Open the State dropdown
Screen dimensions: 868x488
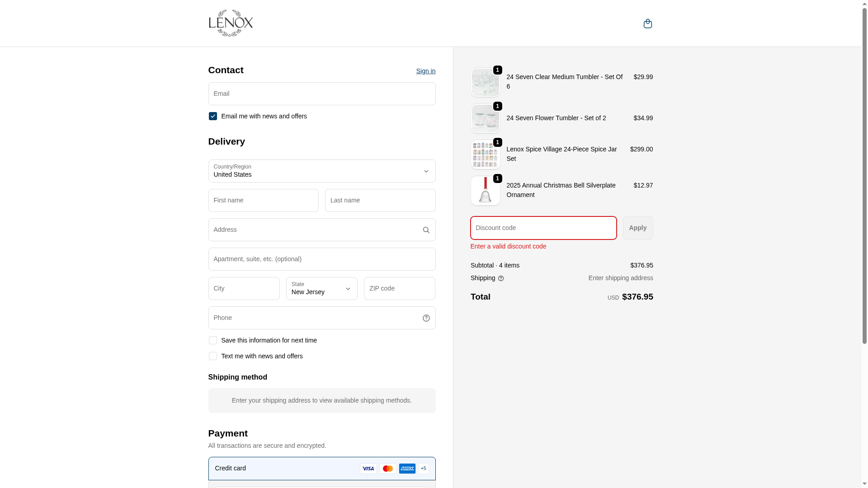point(322,289)
